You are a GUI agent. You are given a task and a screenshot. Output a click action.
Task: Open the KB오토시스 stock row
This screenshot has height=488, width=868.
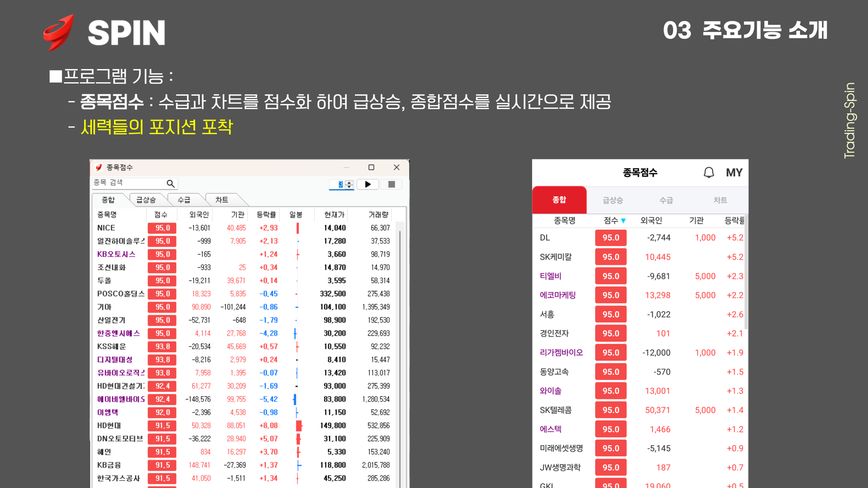click(116, 254)
